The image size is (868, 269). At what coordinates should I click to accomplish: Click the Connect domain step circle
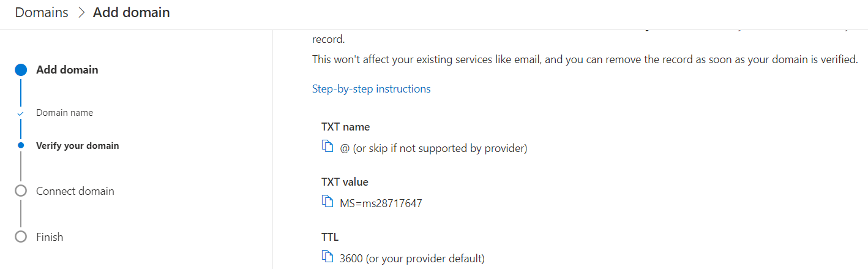pyautogui.click(x=21, y=191)
